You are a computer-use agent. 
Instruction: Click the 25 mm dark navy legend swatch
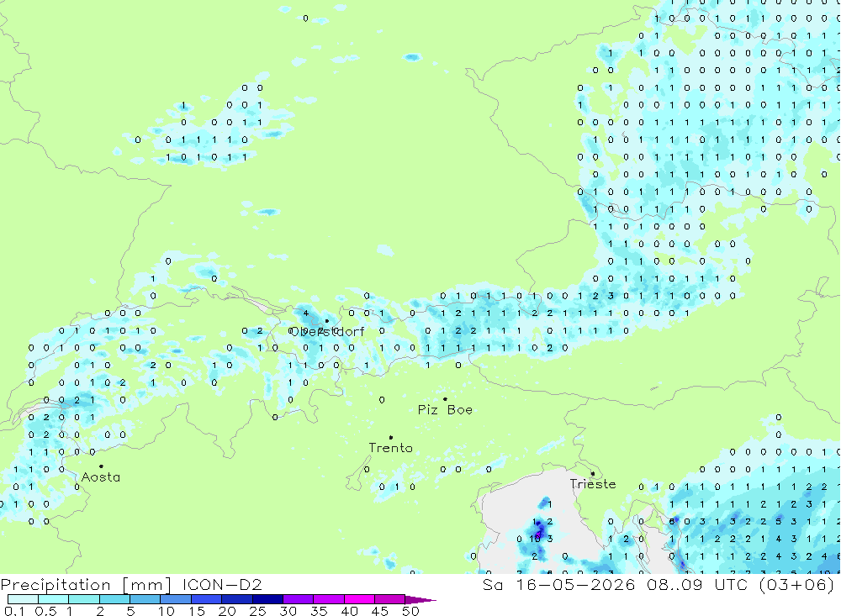pos(267,599)
